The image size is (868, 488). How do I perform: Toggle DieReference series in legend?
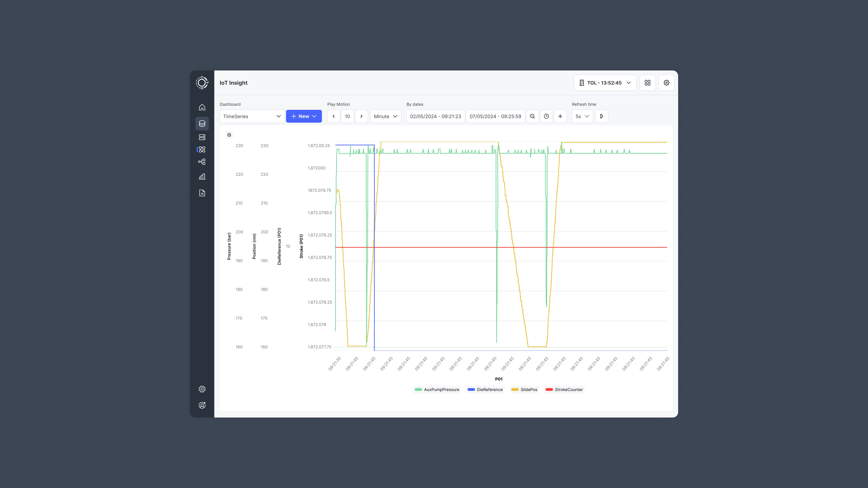[x=485, y=390]
